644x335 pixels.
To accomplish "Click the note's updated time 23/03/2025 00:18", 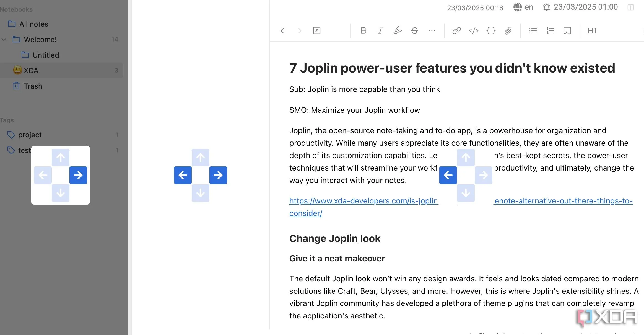I will (475, 8).
